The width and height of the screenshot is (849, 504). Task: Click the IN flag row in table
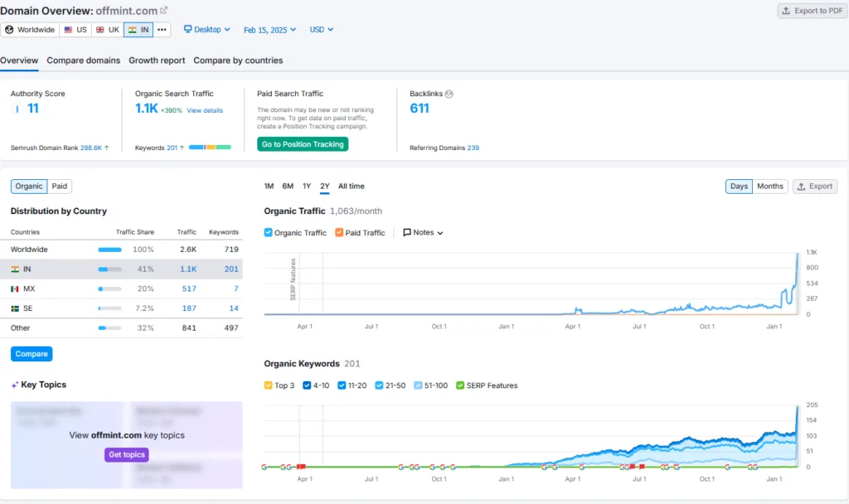point(121,269)
